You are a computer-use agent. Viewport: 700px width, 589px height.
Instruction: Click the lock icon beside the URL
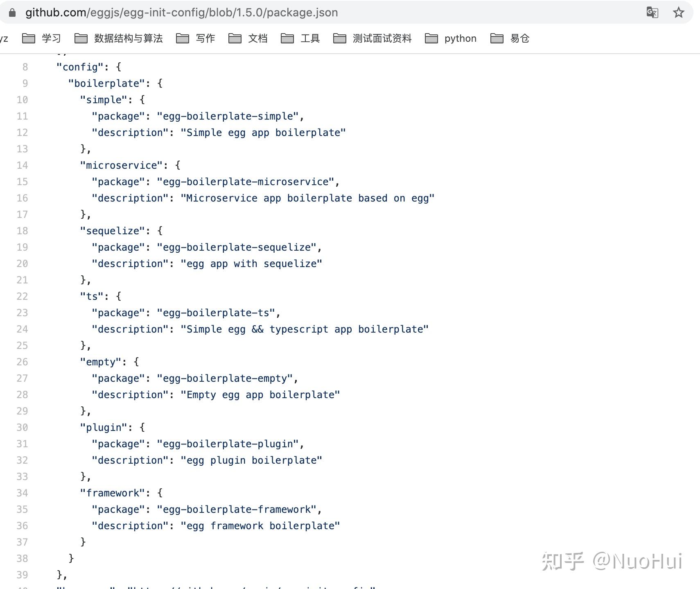pyautogui.click(x=12, y=13)
